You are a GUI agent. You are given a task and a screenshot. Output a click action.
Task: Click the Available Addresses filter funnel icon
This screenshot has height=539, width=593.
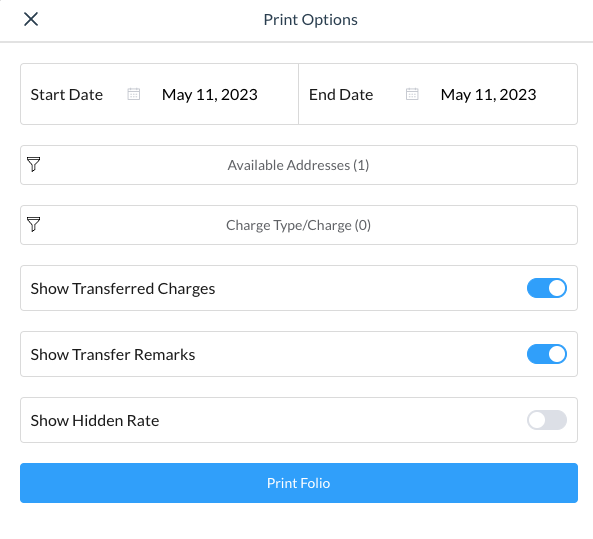point(34,165)
